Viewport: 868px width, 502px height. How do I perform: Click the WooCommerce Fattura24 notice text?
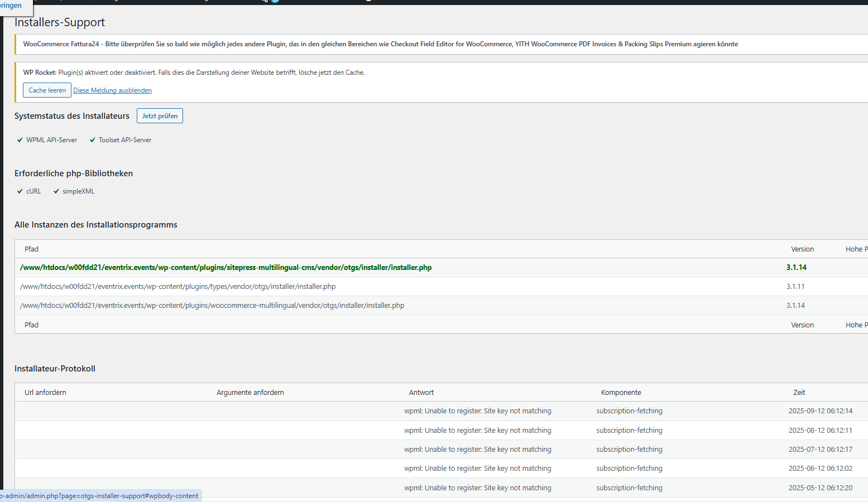tap(381, 44)
